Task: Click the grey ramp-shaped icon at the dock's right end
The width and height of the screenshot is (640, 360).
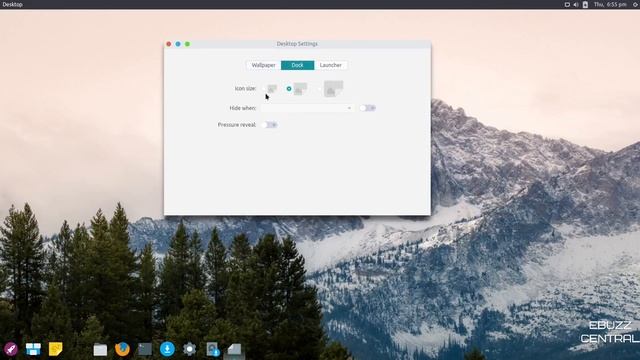Action: (x=234, y=349)
